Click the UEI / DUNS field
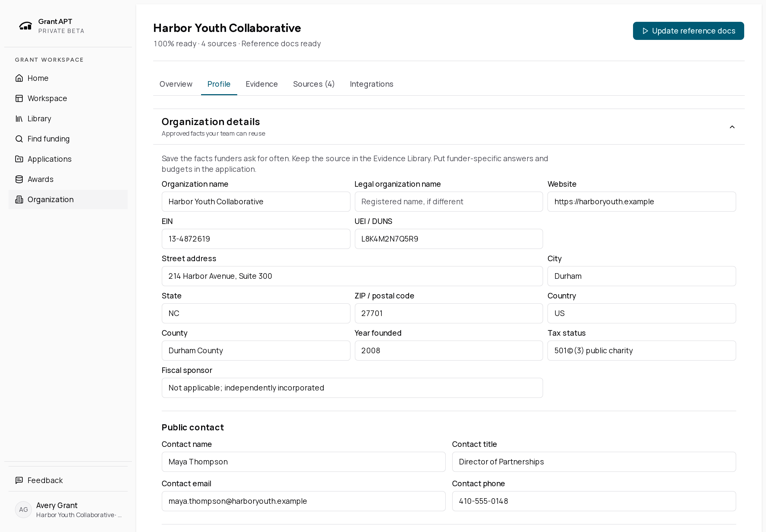The width and height of the screenshot is (766, 532). click(x=449, y=239)
